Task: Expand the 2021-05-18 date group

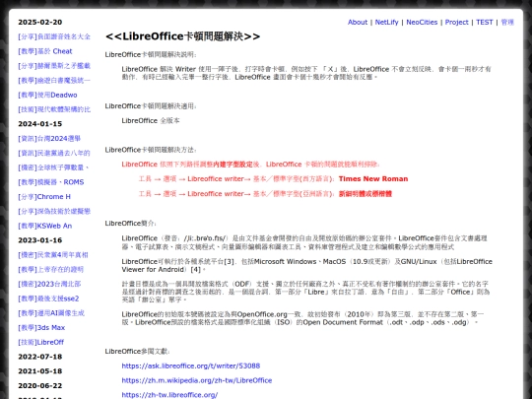Action: point(40,371)
